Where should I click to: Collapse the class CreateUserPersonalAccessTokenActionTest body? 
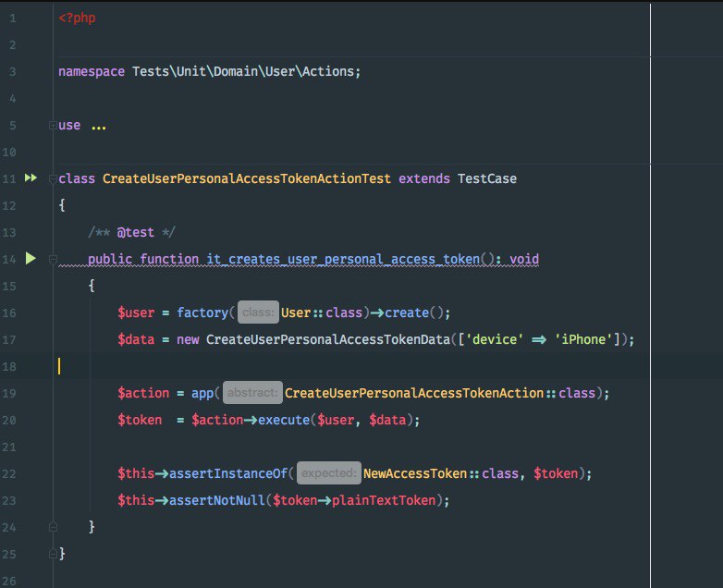53,179
